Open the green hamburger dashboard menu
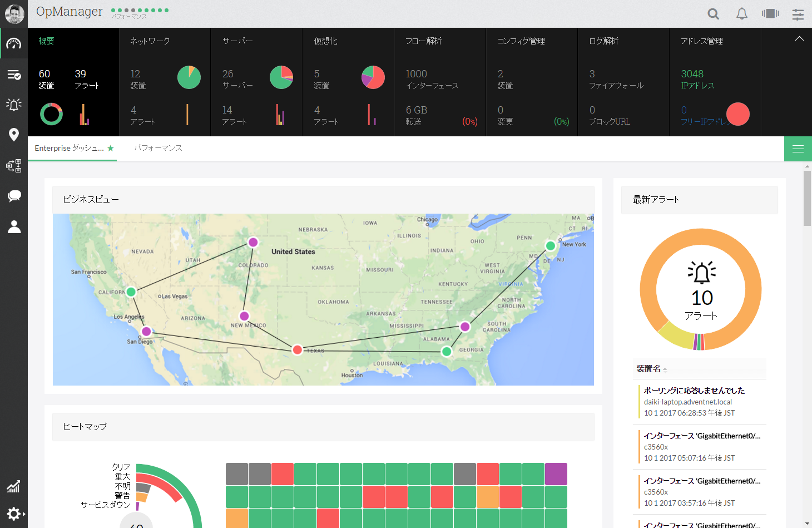Screen dimensions: 812x528 (x=798, y=149)
